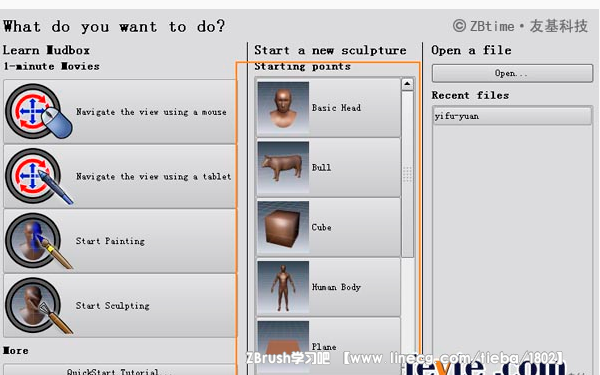The height and width of the screenshot is (375, 600).
Task: Choose Cube starting point
Action: (x=328, y=227)
